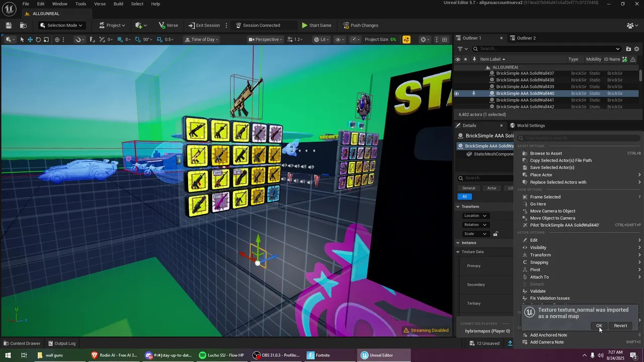Open Outliner filter options icon
Viewport: 644px width, 362px height.
[461, 49]
